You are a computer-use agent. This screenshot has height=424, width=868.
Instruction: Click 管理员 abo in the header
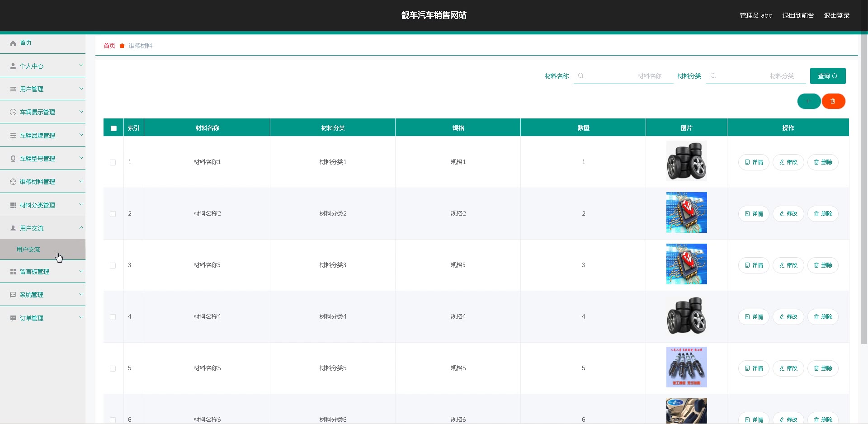756,15
